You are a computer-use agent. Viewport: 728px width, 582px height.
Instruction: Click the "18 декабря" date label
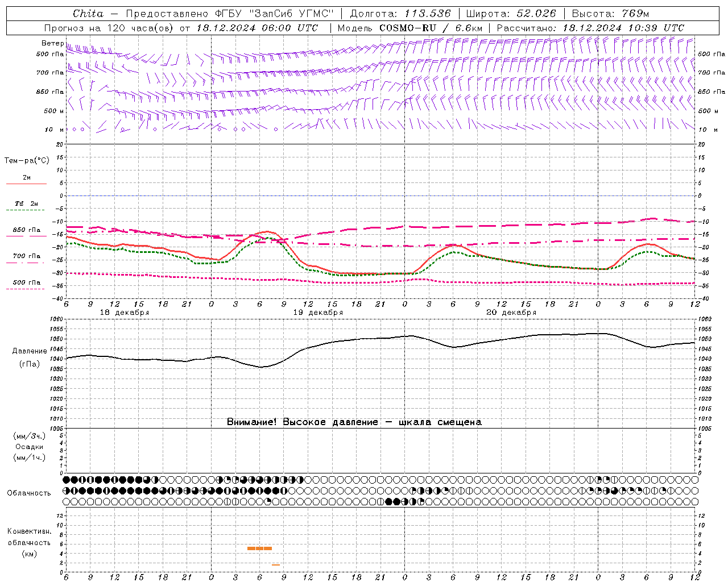click(x=125, y=313)
